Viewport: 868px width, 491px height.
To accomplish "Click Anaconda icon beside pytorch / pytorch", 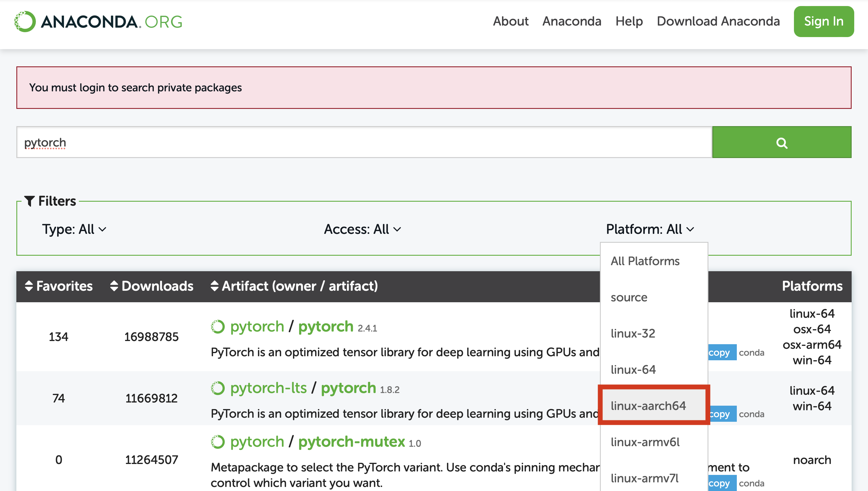I will tap(218, 327).
